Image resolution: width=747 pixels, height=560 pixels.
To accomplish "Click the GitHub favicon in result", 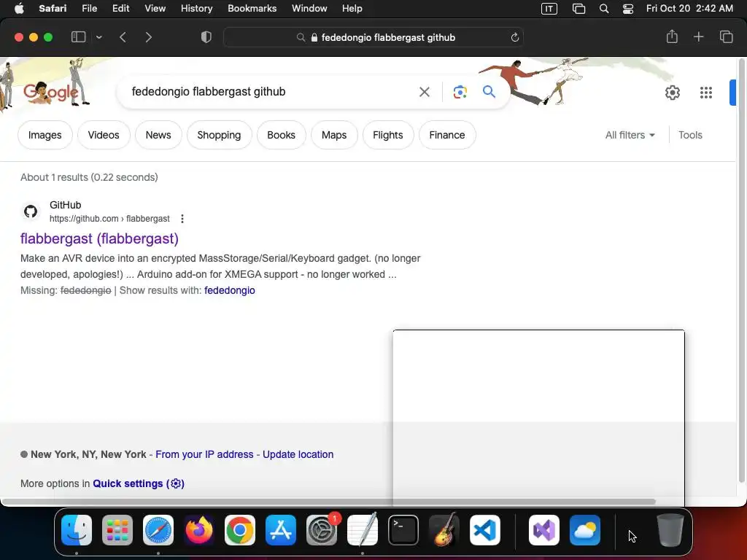I will (x=31, y=211).
